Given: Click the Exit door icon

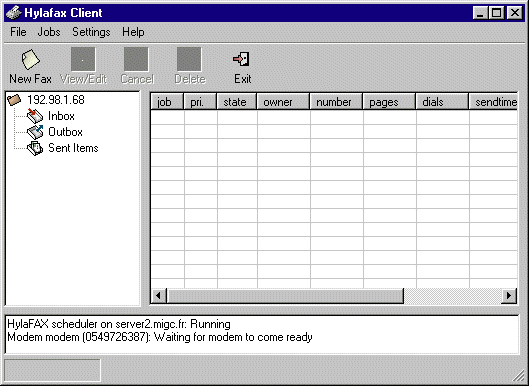Looking at the screenshot, I should click(242, 59).
